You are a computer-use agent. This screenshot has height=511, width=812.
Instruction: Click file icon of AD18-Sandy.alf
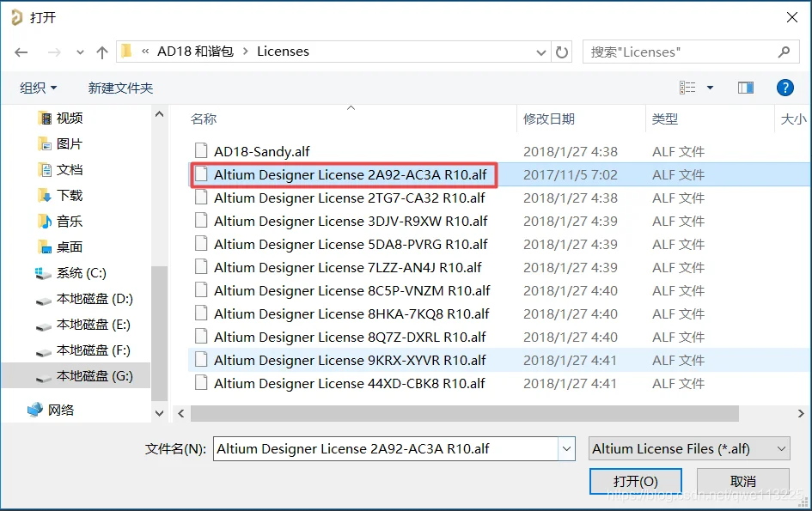point(201,150)
